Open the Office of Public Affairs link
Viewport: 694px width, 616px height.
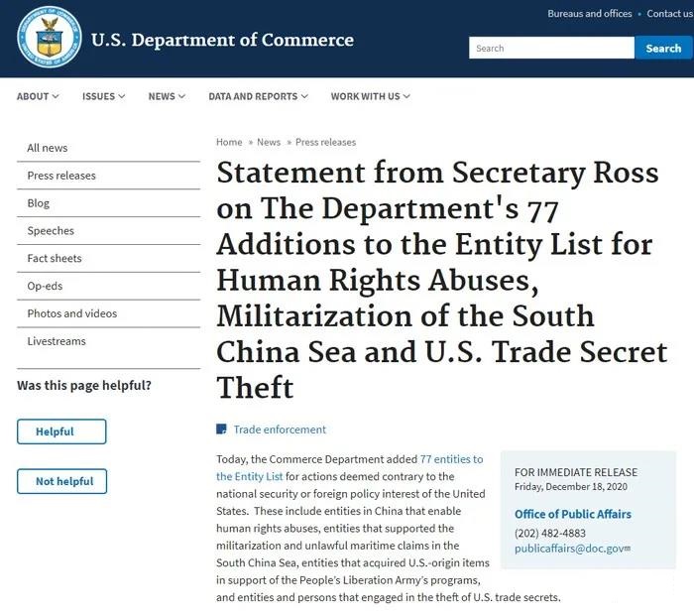click(572, 514)
